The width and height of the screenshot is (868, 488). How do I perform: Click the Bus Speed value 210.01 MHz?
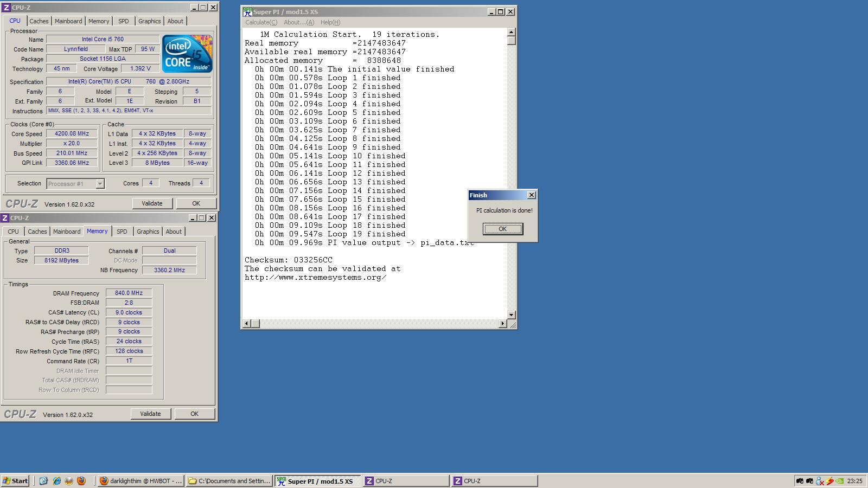coord(72,153)
